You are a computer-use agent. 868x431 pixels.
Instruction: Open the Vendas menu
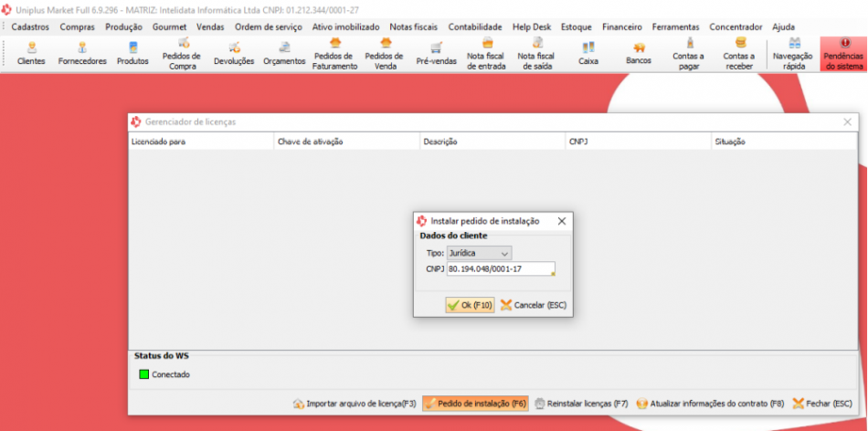(210, 26)
